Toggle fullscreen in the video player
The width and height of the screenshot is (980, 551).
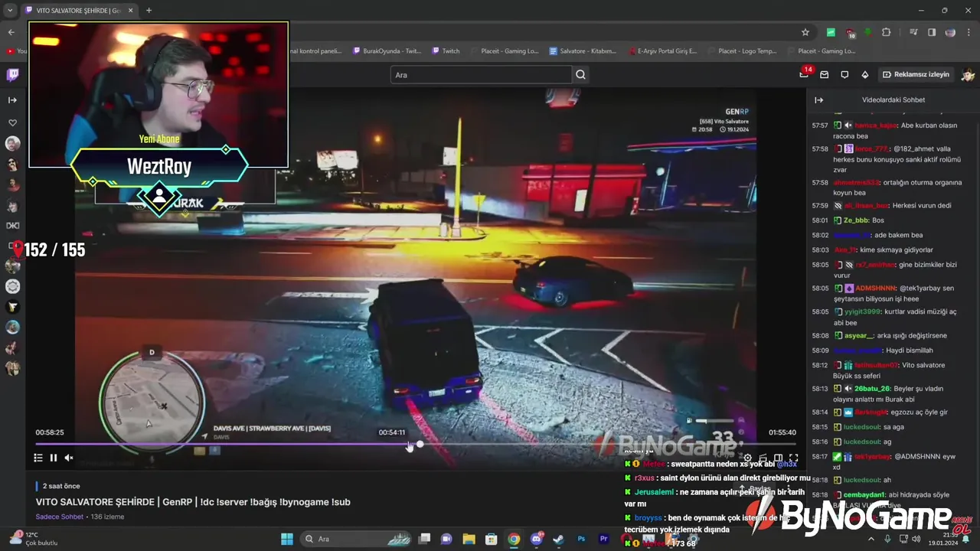point(793,458)
